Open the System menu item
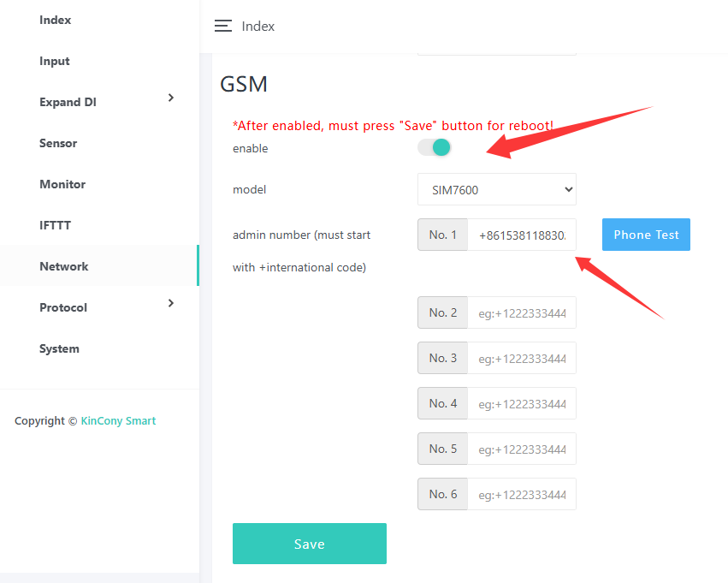The width and height of the screenshot is (728, 583). coord(59,348)
